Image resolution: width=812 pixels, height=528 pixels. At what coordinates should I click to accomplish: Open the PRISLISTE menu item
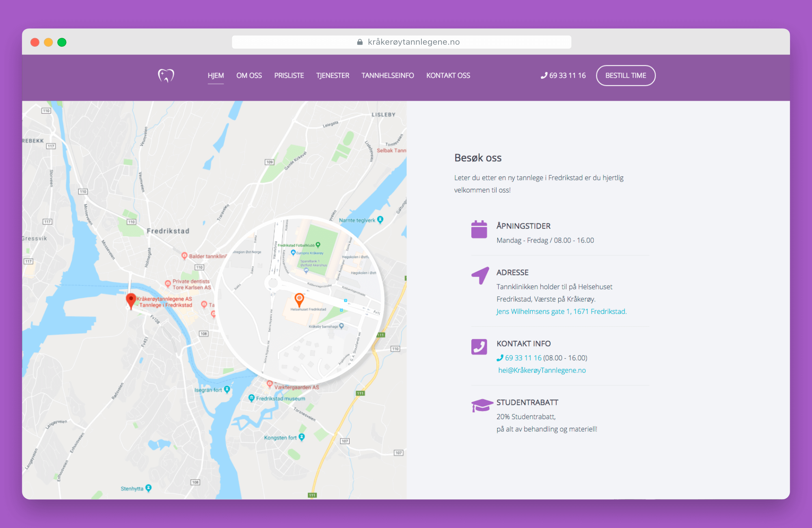289,76
